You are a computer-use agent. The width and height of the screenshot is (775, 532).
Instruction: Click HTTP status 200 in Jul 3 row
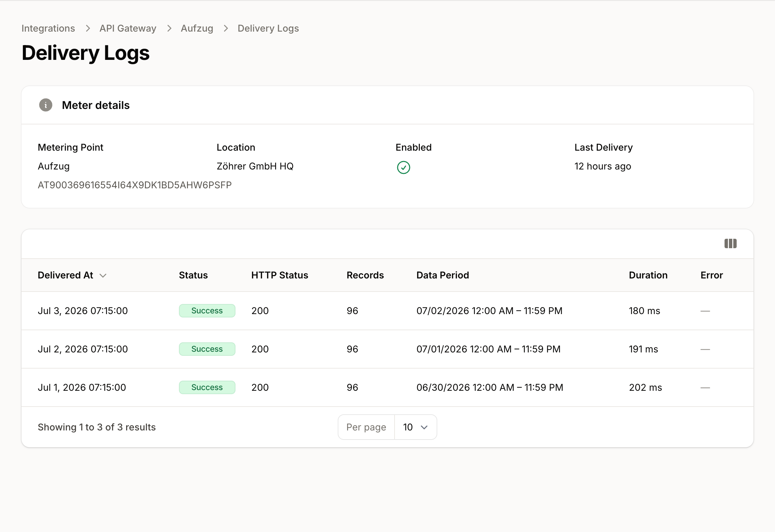(260, 311)
